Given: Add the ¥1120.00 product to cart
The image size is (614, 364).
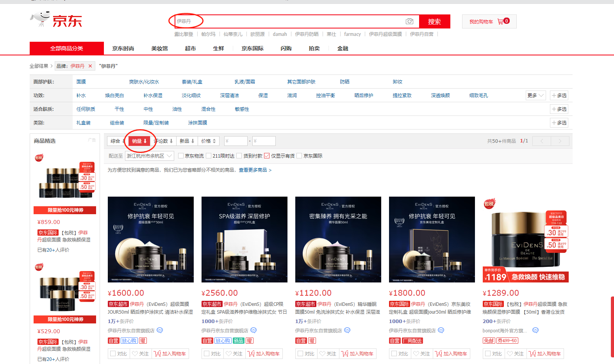Looking at the screenshot, I should point(358,354).
